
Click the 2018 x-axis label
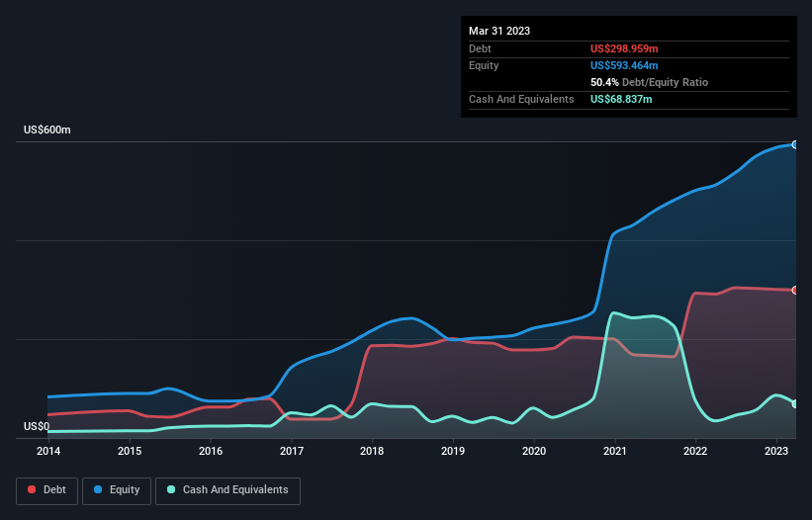(x=372, y=451)
